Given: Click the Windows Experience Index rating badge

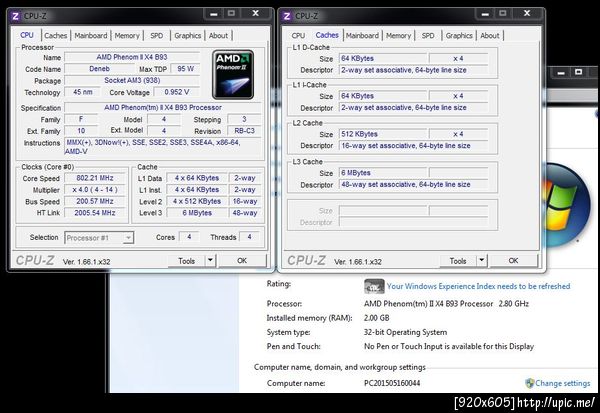Looking at the screenshot, I should 374,286.
